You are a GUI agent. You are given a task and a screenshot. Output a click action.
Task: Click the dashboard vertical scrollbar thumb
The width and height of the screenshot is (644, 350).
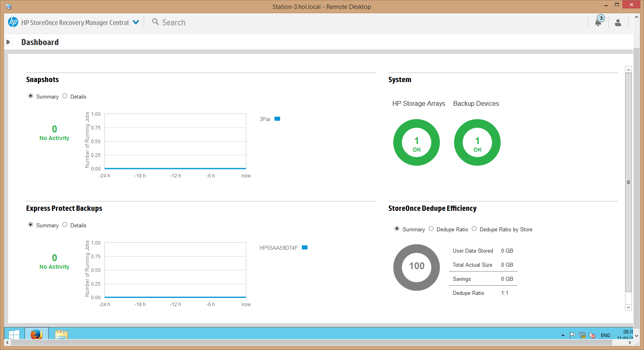(628, 182)
